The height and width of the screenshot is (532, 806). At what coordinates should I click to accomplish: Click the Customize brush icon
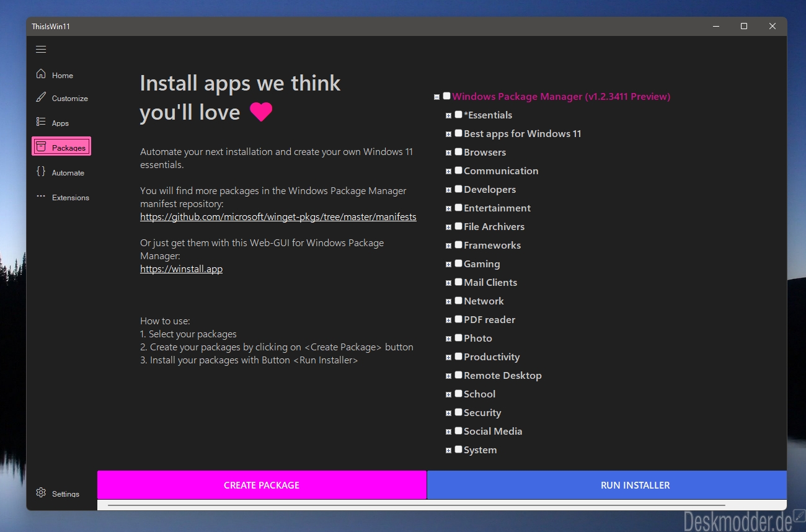pyautogui.click(x=41, y=97)
